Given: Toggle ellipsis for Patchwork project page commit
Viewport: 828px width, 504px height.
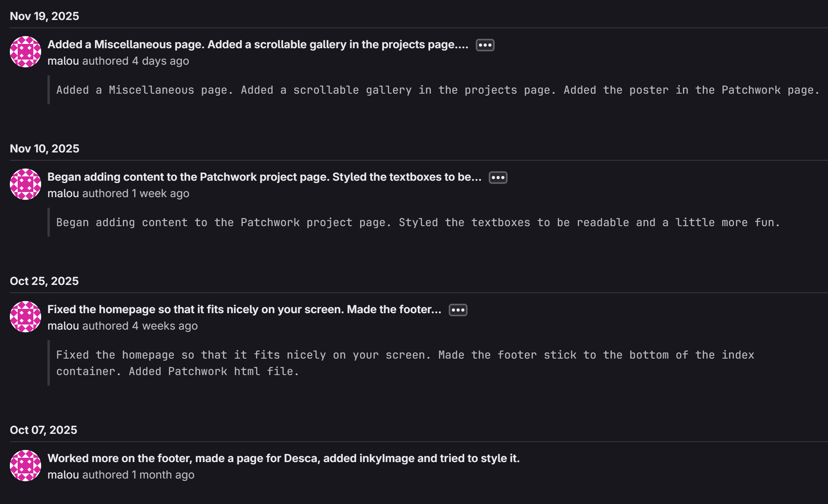Looking at the screenshot, I should coord(498,178).
